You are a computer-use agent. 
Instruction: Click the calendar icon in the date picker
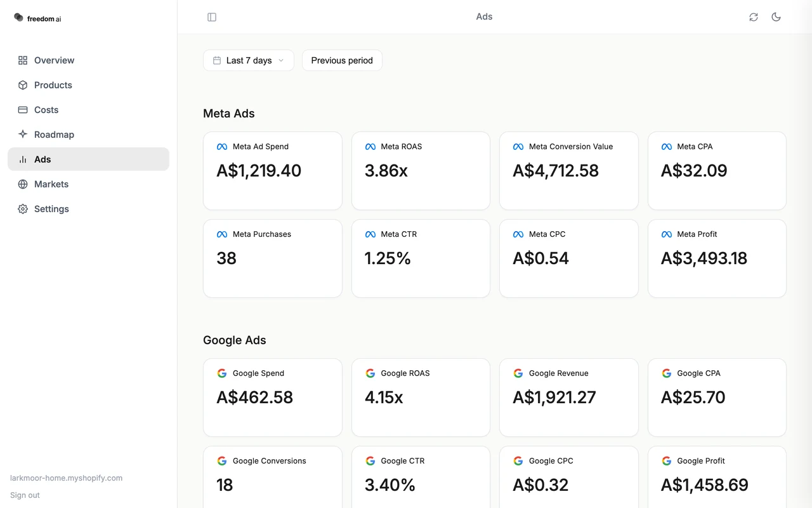(x=217, y=60)
